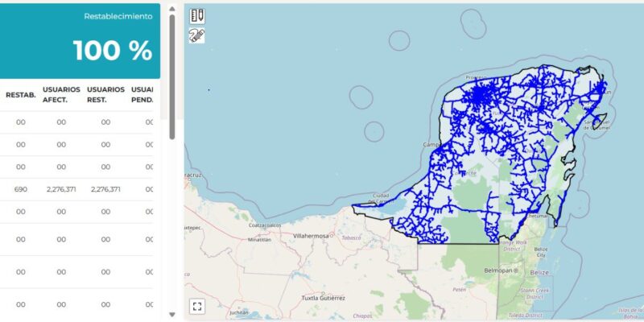Click 2,276,371 under USUARIOS REST. column
The image size is (644, 322).
[x=105, y=190]
